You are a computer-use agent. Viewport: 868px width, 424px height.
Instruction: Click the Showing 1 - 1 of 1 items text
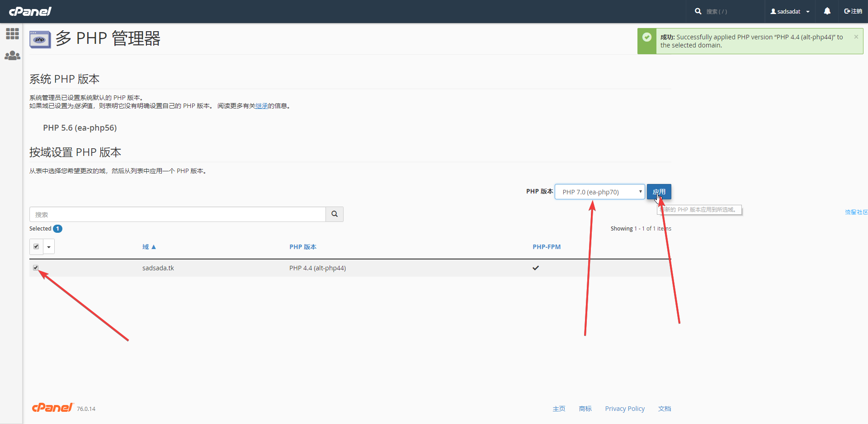641,229
